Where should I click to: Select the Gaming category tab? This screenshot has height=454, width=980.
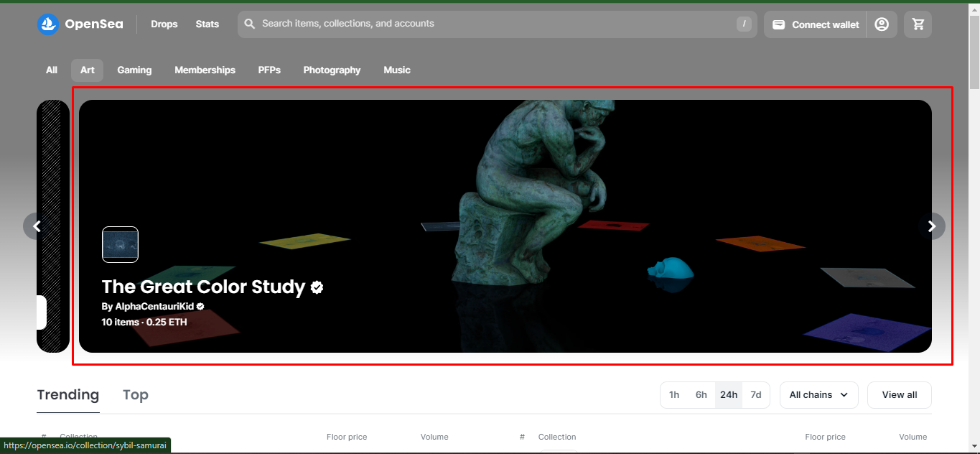coord(134,70)
